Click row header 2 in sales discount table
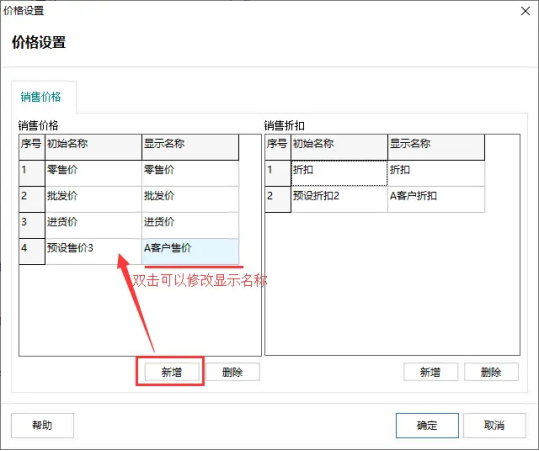Screen dimensions: 539x451 point(278,199)
